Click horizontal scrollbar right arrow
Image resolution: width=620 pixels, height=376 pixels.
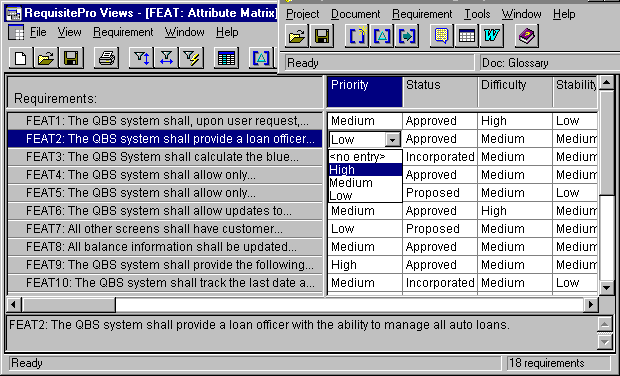click(591, 304)
